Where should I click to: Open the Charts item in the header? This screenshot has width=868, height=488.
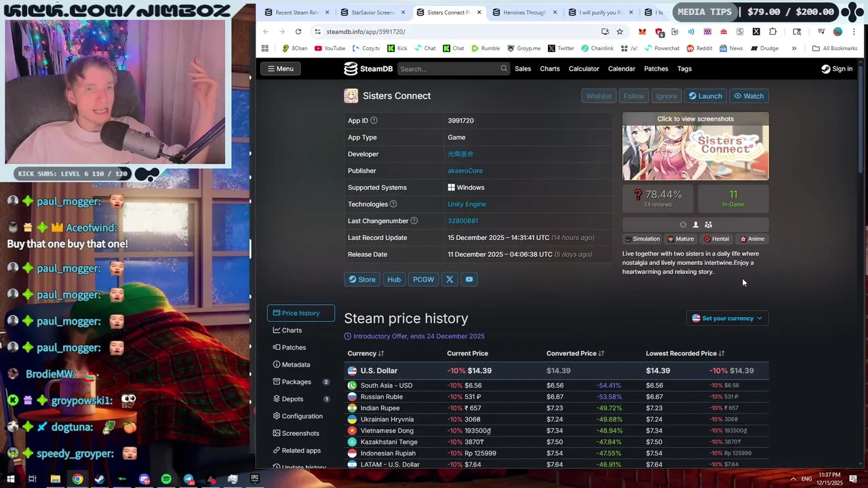pyautogui.click(x=550, y=68)
